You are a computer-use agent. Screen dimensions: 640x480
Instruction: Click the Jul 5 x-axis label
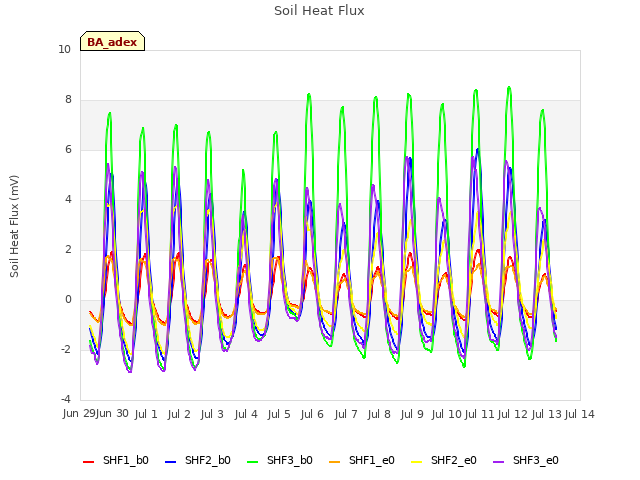click(279, 414)
